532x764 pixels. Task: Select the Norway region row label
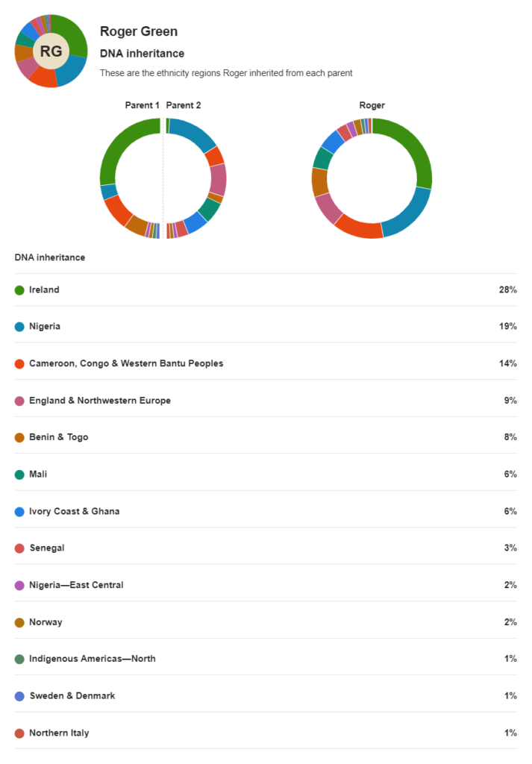46,621
